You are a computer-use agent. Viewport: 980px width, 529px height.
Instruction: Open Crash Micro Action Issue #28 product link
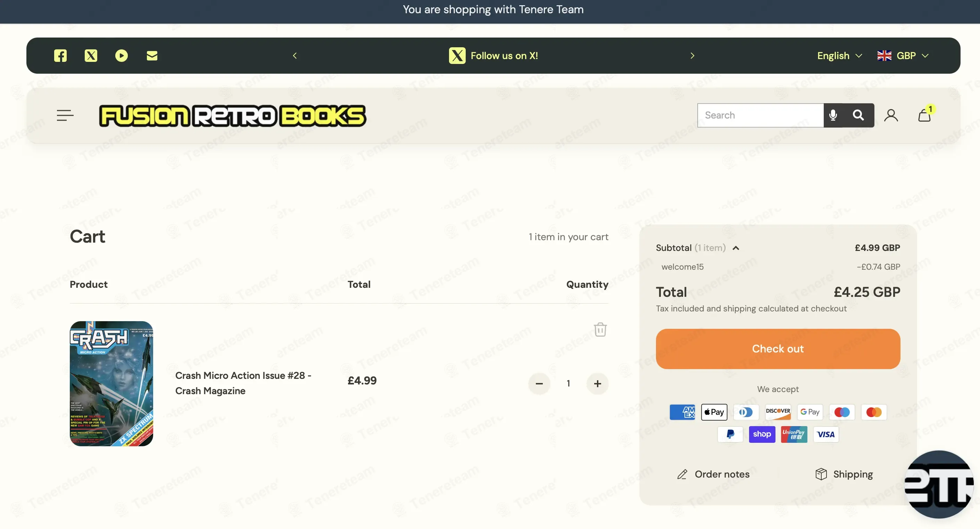coord(243,383)
